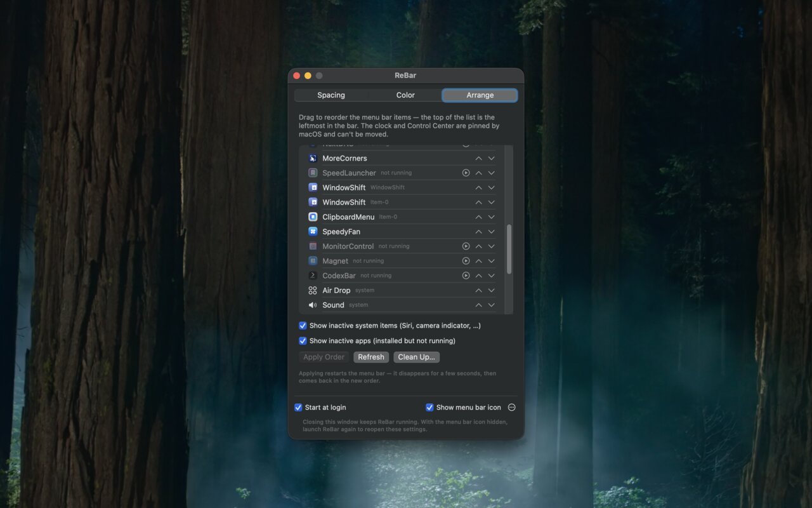Move SpeedyFan up in the order

click(x=479, y=231)
